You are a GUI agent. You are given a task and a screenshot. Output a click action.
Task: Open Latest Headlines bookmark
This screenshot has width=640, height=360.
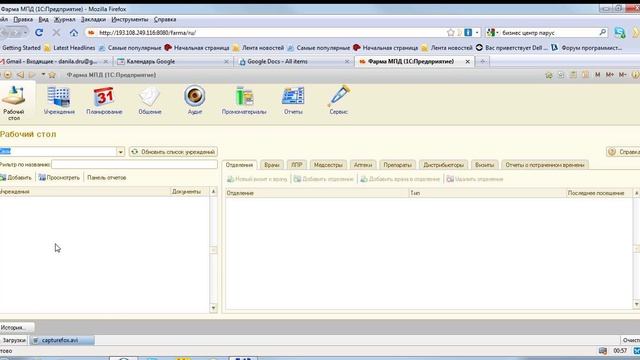69,48
